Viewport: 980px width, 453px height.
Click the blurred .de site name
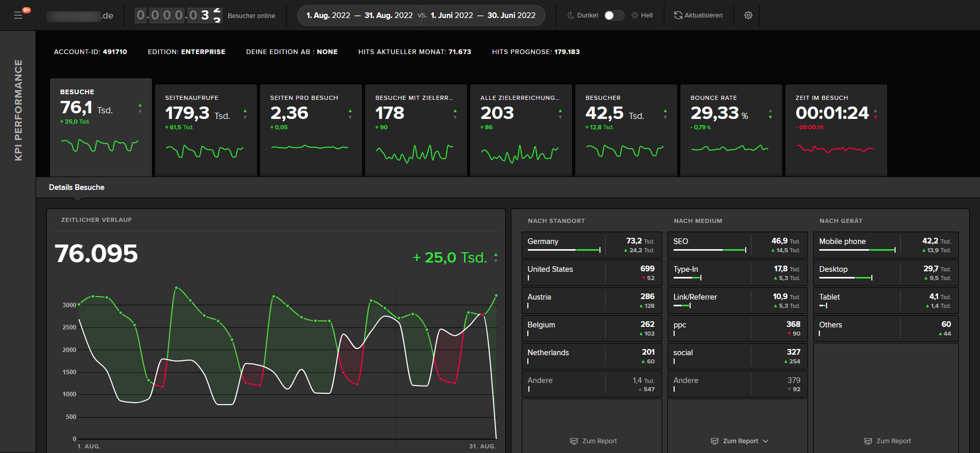(x=80, y=15)
